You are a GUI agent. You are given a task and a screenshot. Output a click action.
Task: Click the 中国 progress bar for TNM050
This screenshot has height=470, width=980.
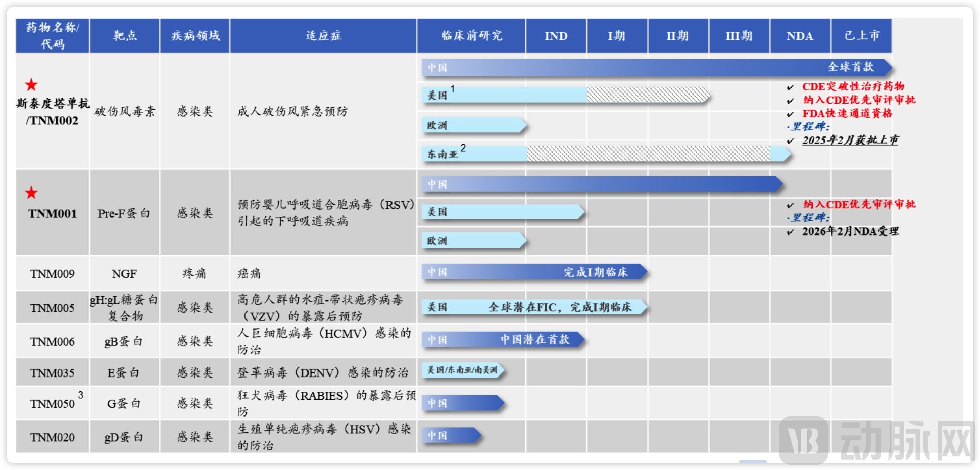463,403
